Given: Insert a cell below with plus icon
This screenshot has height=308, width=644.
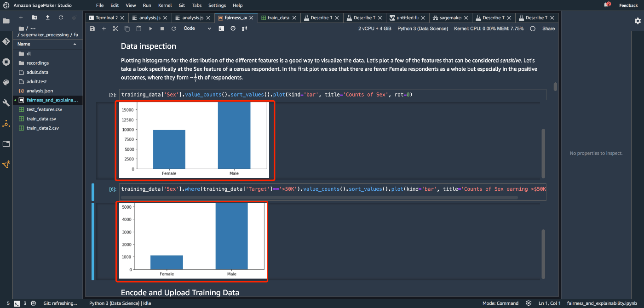Looking at the screenshot, I should pyautogui.click(x=104, y=29).
